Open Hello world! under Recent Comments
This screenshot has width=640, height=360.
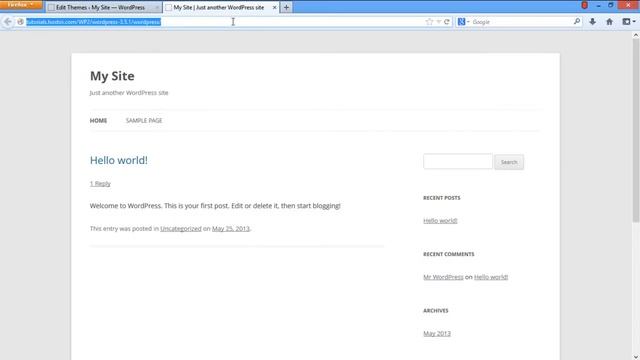click(x=491, y=277)
